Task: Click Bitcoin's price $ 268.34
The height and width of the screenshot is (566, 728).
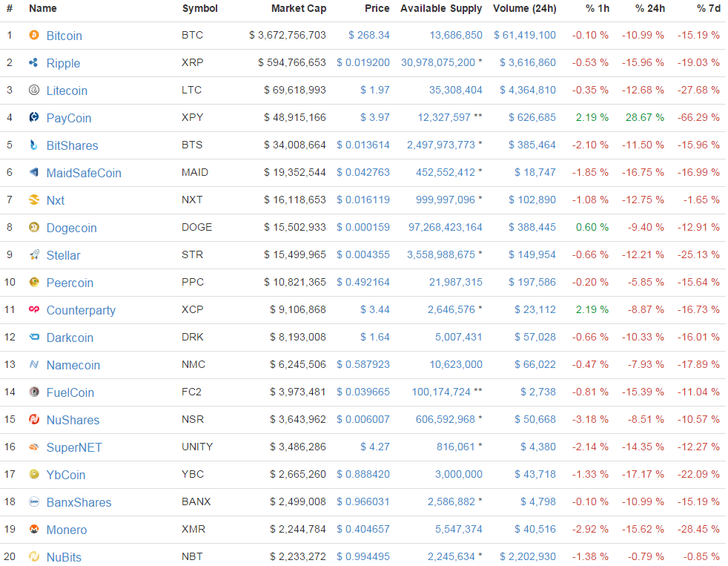Action: [368, 36]
